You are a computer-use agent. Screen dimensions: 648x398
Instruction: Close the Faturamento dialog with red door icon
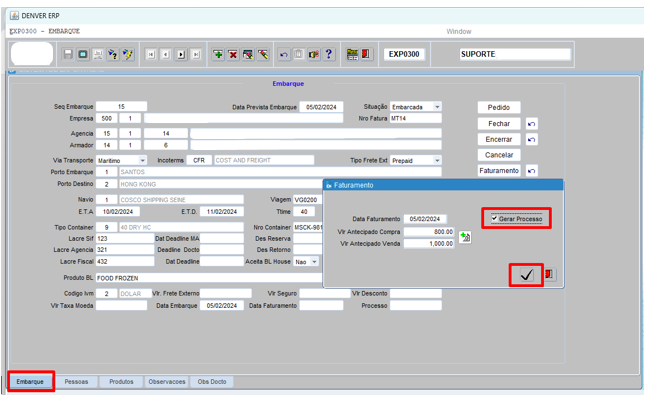pos(549,274)
